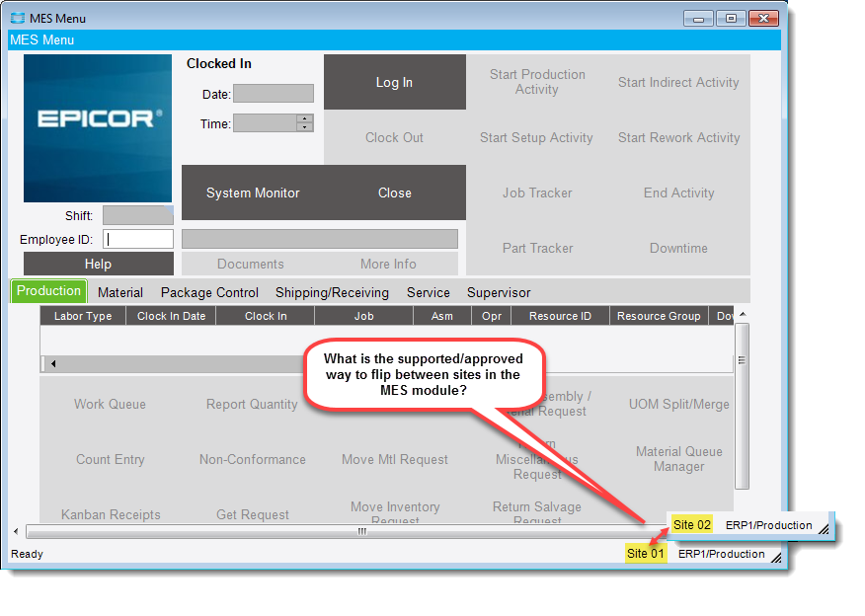Open the System Monitor
Screen dimensions: 865x616
coord(253,192)
